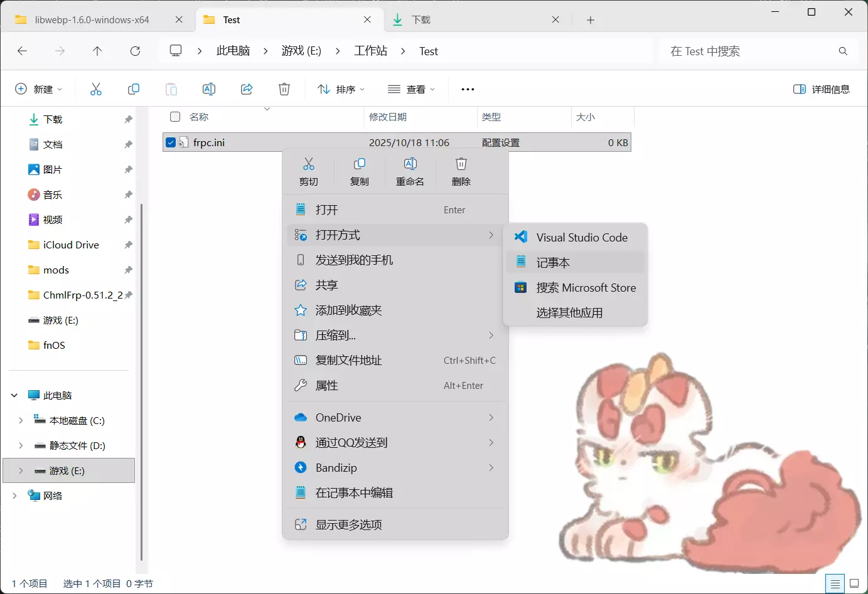The width and height of the screenshot is (868, 594).
Task: Choose 复制 in the context menu
Action: pyautogui.click(x=360, y=172)
